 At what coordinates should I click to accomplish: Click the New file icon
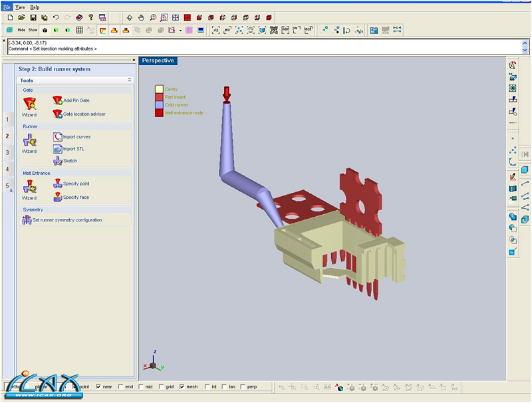[x=10, y=17]
